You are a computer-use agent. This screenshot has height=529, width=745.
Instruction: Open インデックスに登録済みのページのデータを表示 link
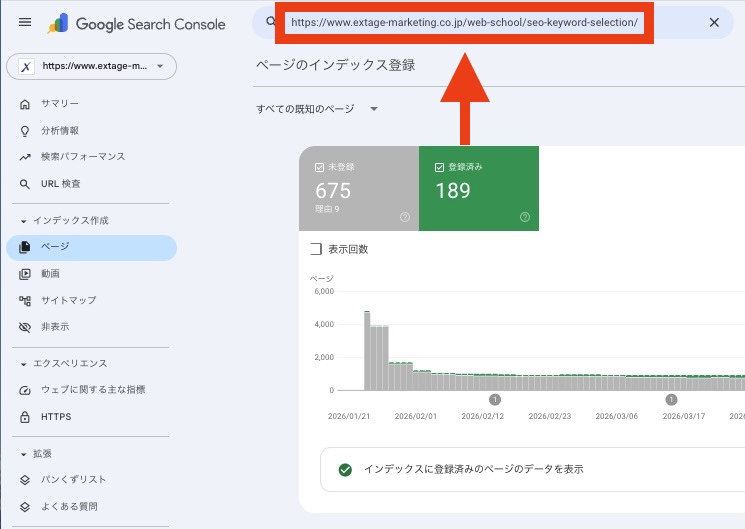coord(474,470)
